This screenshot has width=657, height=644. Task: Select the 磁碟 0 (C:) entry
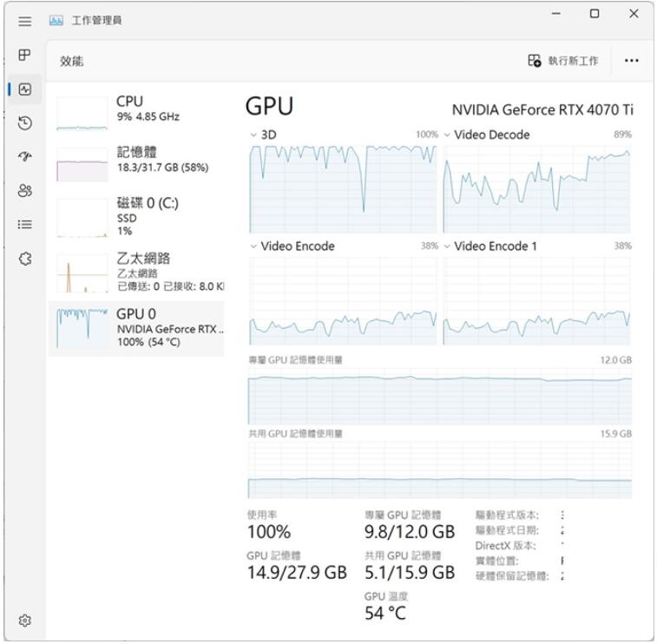[136, 217]
